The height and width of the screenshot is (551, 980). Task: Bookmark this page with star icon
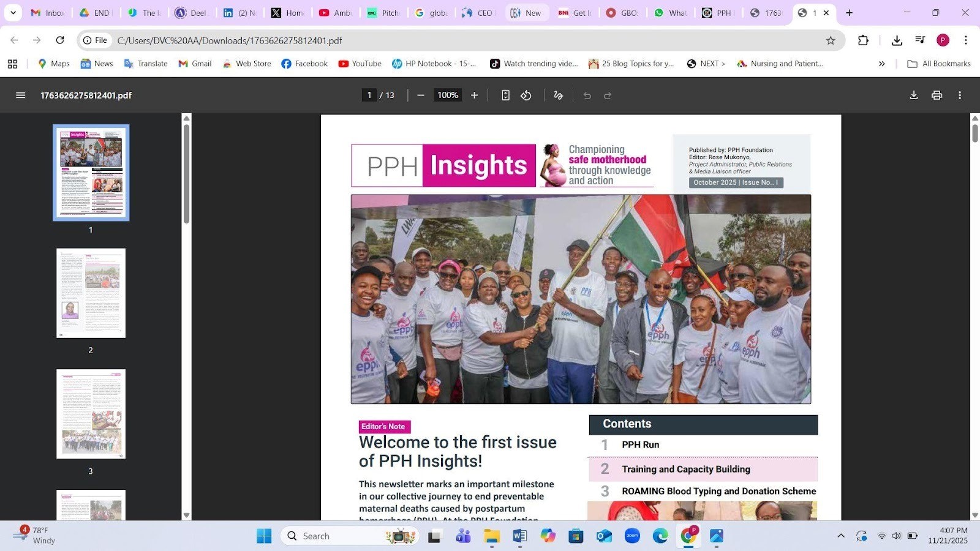(x=831, y=40)
